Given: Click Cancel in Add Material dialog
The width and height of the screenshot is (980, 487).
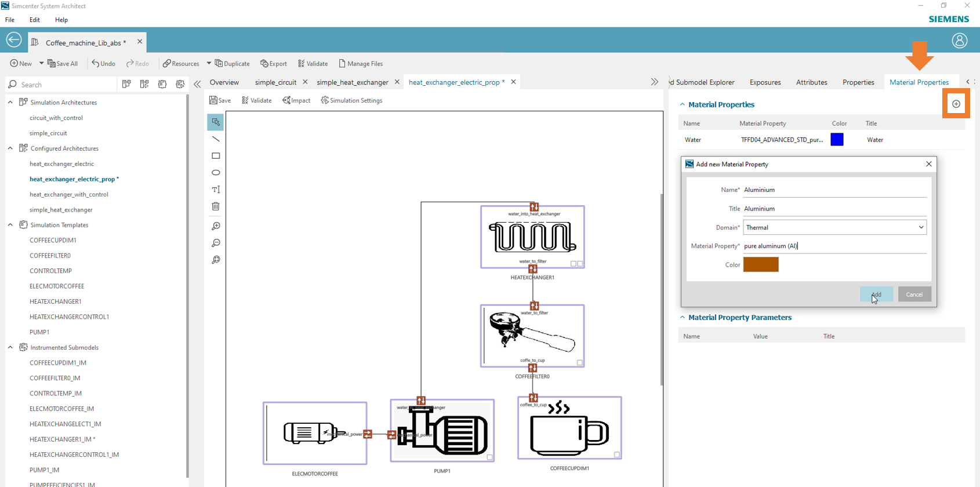Looking at the screenshot, I should point(914,295).
